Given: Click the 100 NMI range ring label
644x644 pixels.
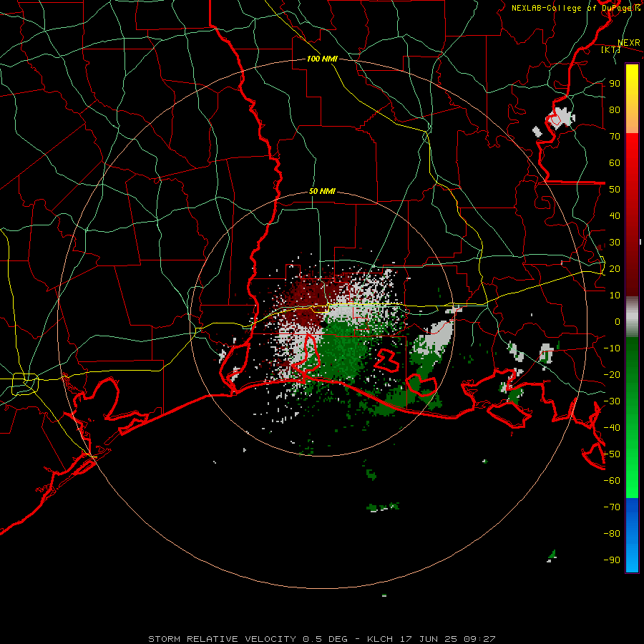Looking at the screenshot, I should [x=322, y=59].
